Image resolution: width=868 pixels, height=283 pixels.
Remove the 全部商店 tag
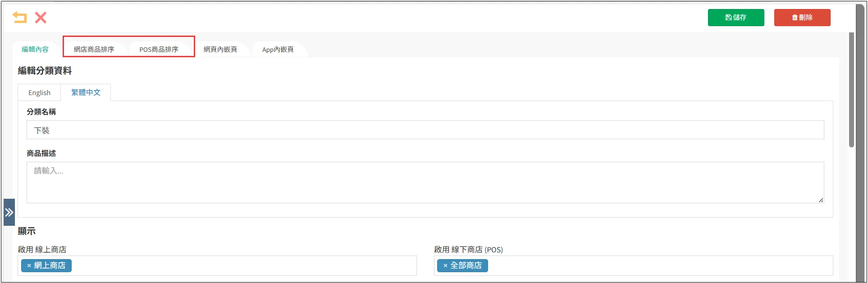click(445, 266)
